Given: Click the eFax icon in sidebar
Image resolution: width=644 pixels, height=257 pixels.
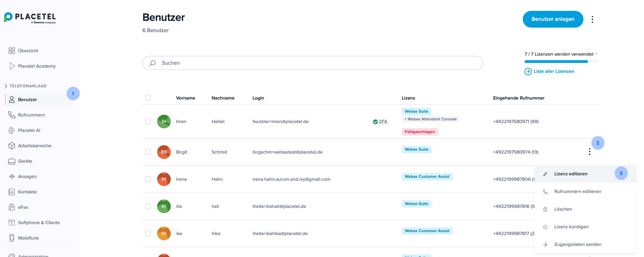Looking at the screenshot, I should 12,207.
